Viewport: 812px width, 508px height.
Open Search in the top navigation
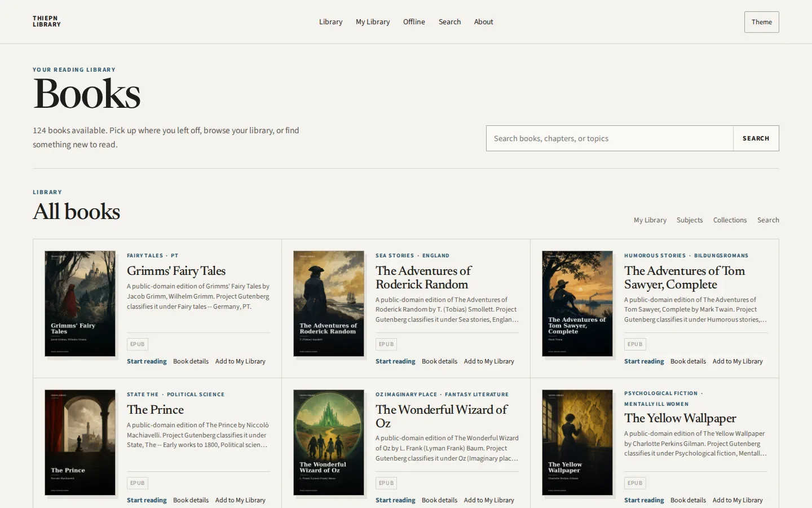[449, 22]
